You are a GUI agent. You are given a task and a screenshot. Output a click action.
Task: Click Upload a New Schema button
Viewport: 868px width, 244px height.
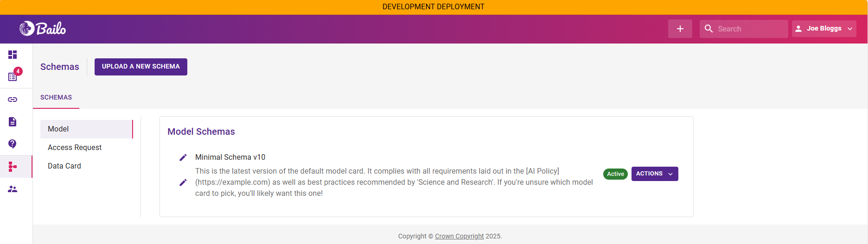click(x=140, y=67)
